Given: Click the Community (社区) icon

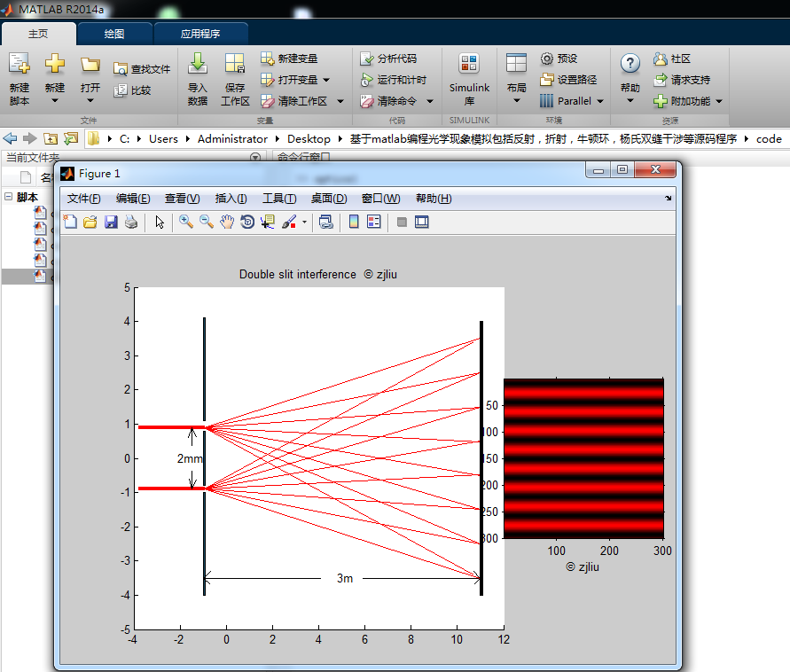Looking at the screenshot, I should pos(660,59).
